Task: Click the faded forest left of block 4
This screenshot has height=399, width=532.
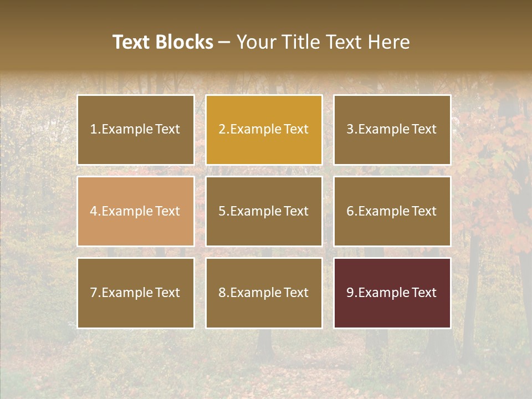Action: 37,211
